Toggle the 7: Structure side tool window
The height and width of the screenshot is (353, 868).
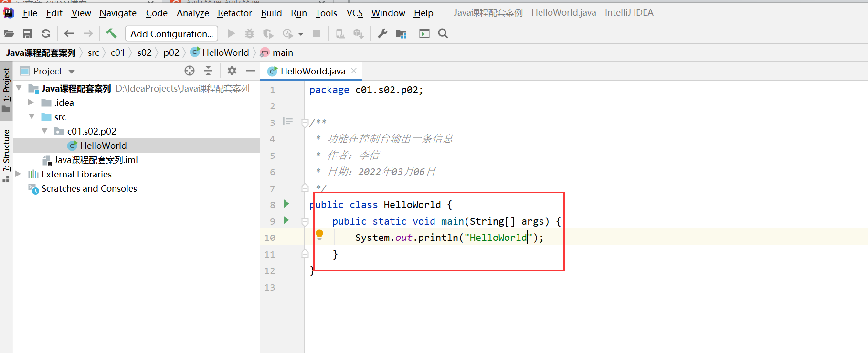pos(6,155)
